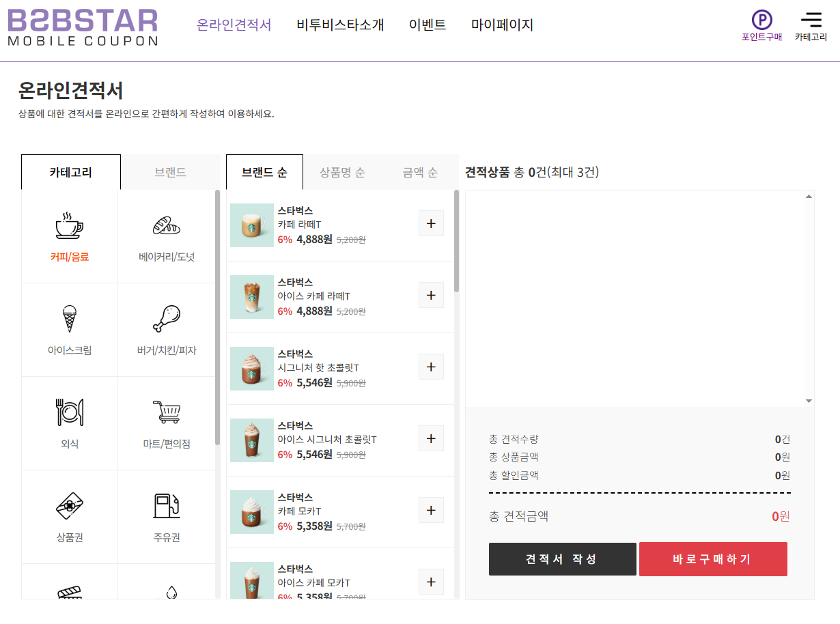Open the 아이스크림 ice cream cone category
This screenshot has width=840, height=624.
69,319
